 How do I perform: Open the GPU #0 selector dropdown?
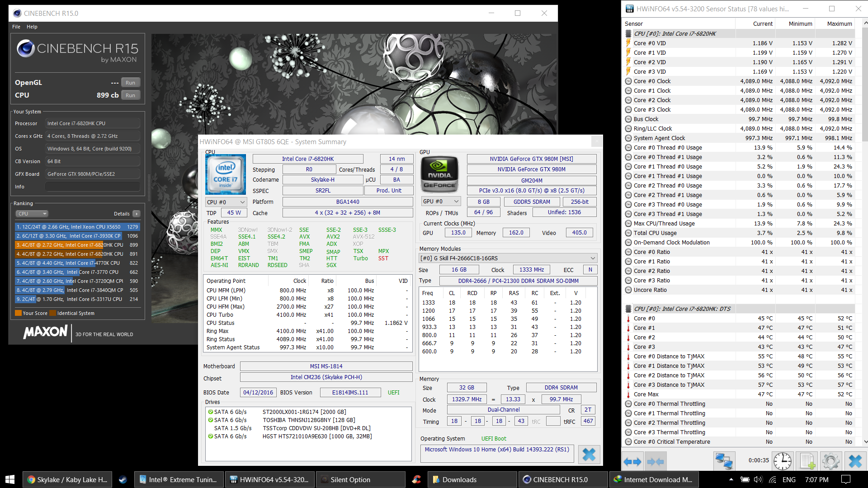click(x=440, y=202)
